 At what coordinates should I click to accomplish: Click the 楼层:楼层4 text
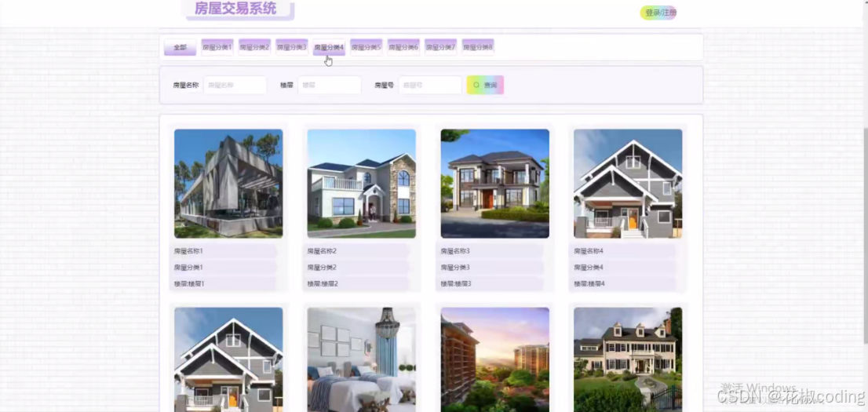point(589,283)
